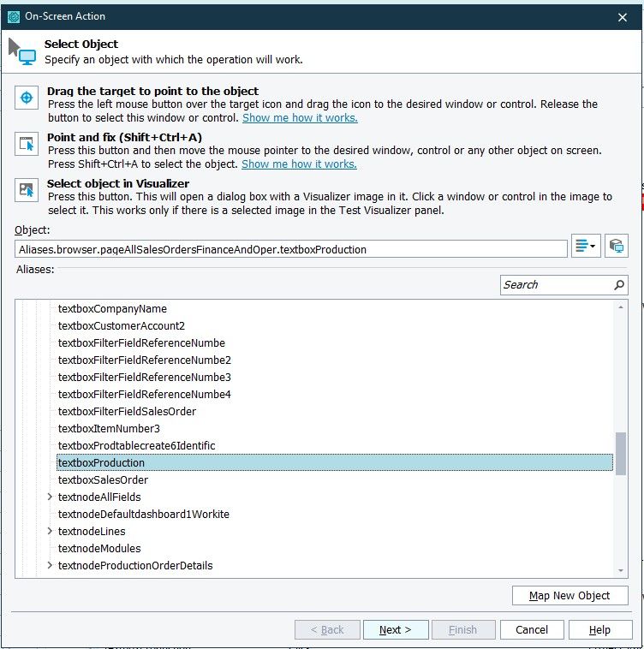This screenshot has height=649, width=644.
Task: Open 'Show me how it works' link under Point and fix
Action: click(299, 164)
